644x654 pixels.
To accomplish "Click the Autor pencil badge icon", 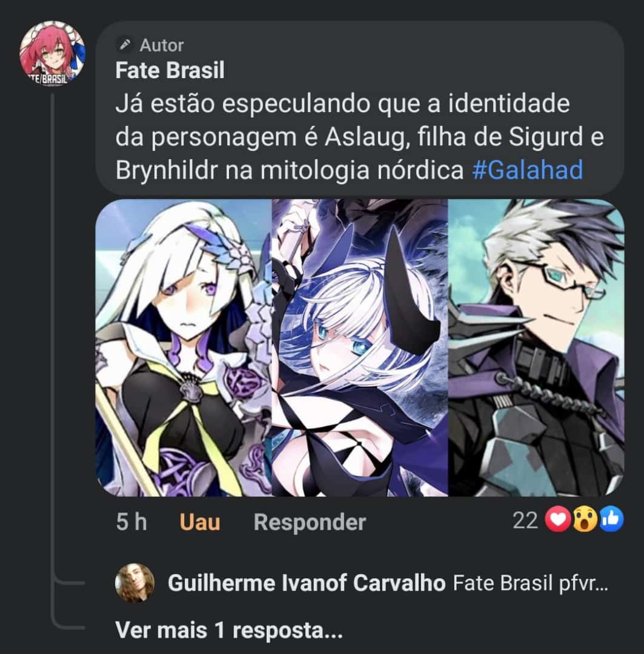I will click(x=124, y=45).
